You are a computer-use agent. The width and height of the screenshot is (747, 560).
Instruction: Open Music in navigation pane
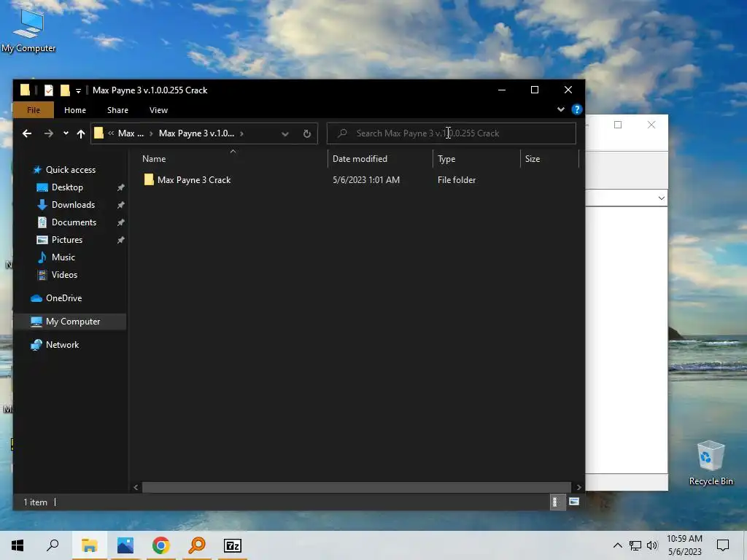[63, 257]
